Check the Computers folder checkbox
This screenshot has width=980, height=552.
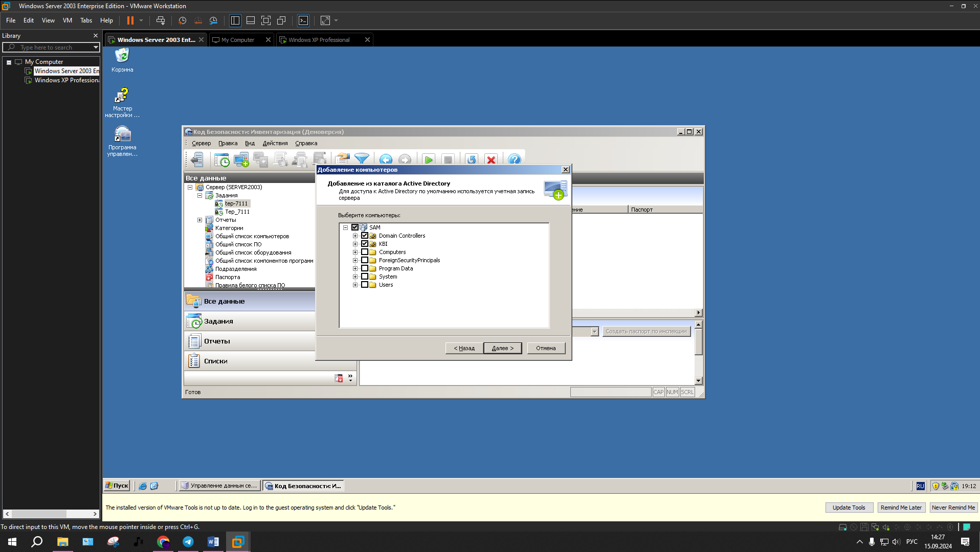click(x=365, y=252)
